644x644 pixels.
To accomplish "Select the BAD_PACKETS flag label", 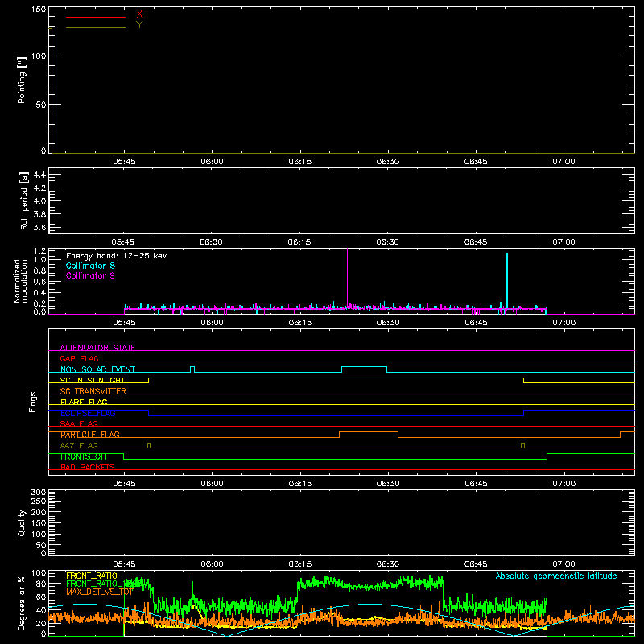I will tap(88, 467).
